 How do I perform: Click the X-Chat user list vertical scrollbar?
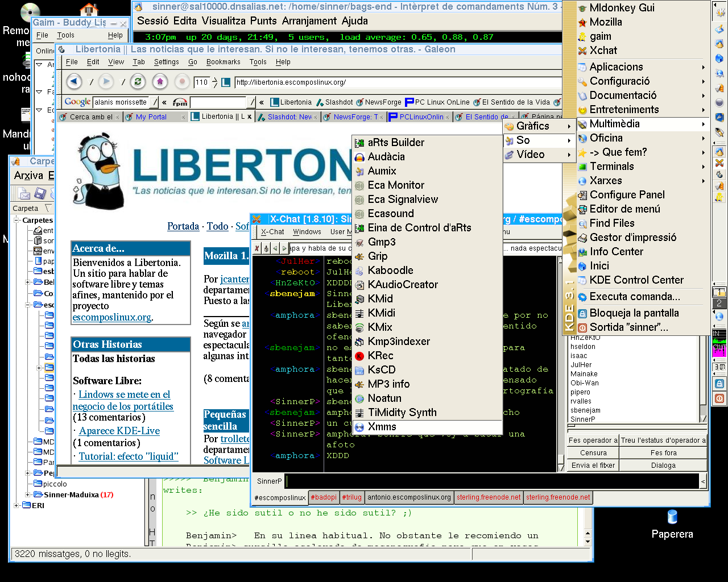pyautogui.click(x=704, y=378)
